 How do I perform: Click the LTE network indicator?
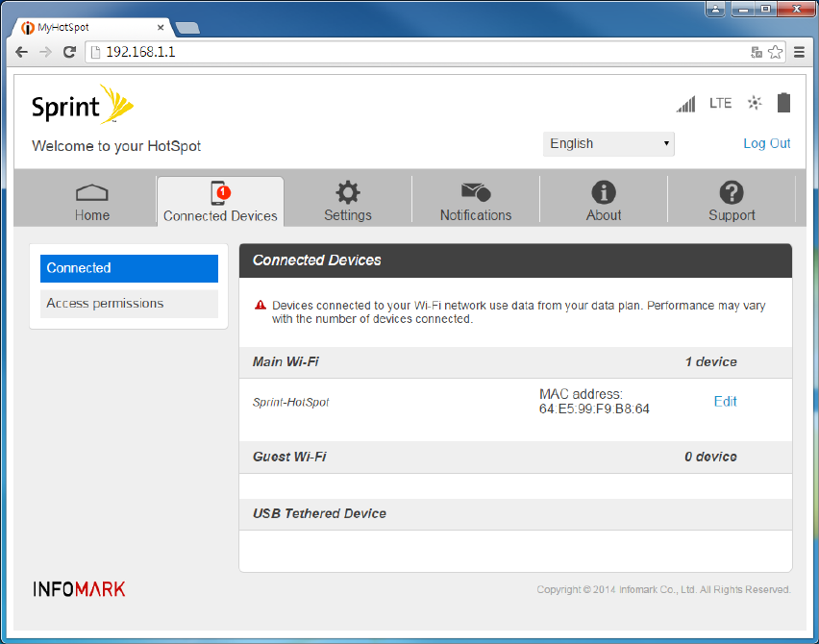coord(720,103)
